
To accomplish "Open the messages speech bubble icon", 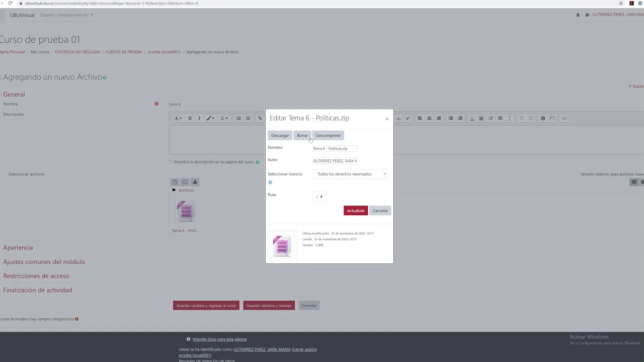I will tap(587, 15).
